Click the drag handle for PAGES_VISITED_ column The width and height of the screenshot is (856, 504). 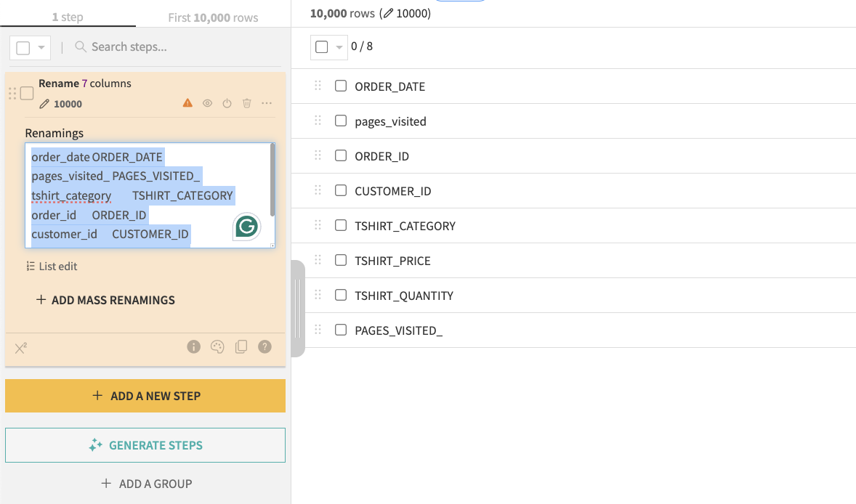318,330
